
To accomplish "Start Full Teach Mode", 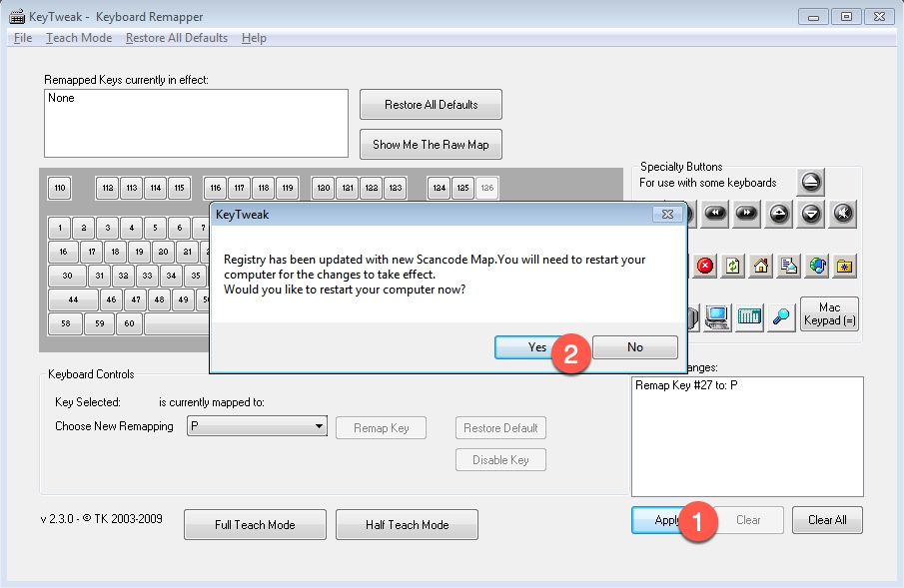I will tap(255, 524).
